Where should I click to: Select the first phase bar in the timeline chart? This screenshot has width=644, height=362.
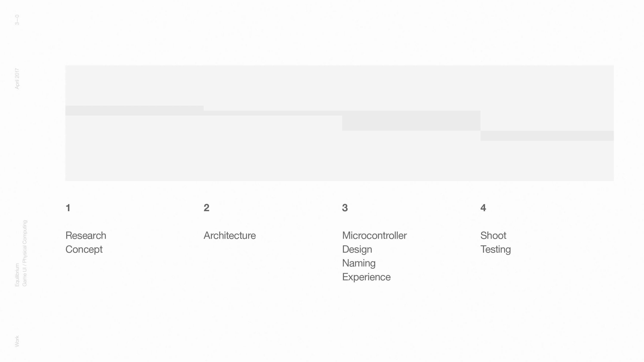(x=134, y=111)
